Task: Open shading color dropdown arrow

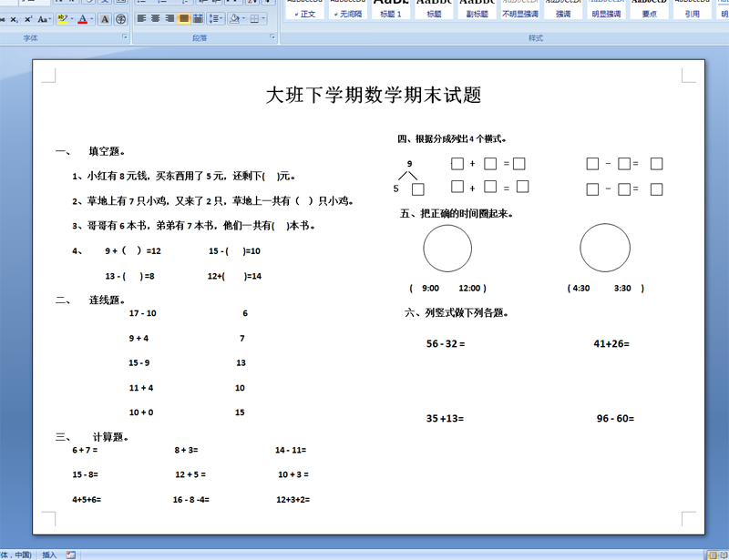Action: 243,18
